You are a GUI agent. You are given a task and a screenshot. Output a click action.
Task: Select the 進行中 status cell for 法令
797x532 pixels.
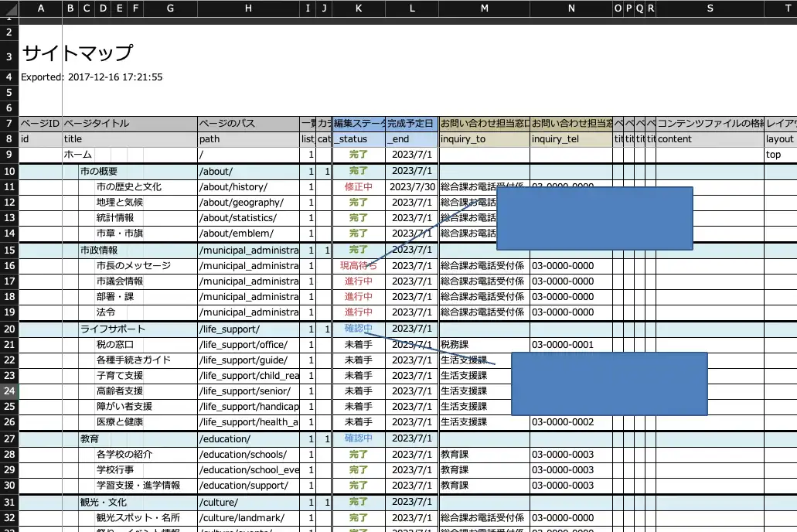pos(358,312)
